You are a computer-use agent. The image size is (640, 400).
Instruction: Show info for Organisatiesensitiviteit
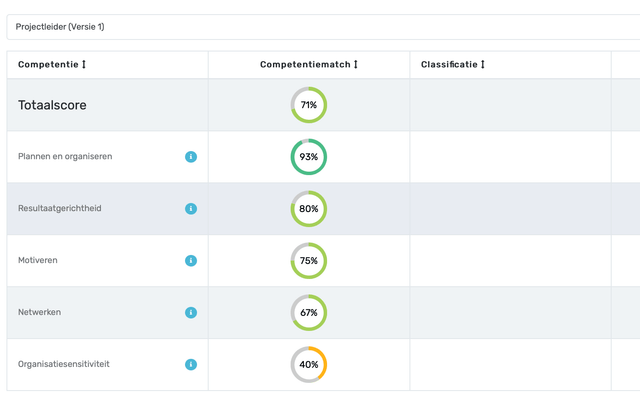click(x=191, y=365)
